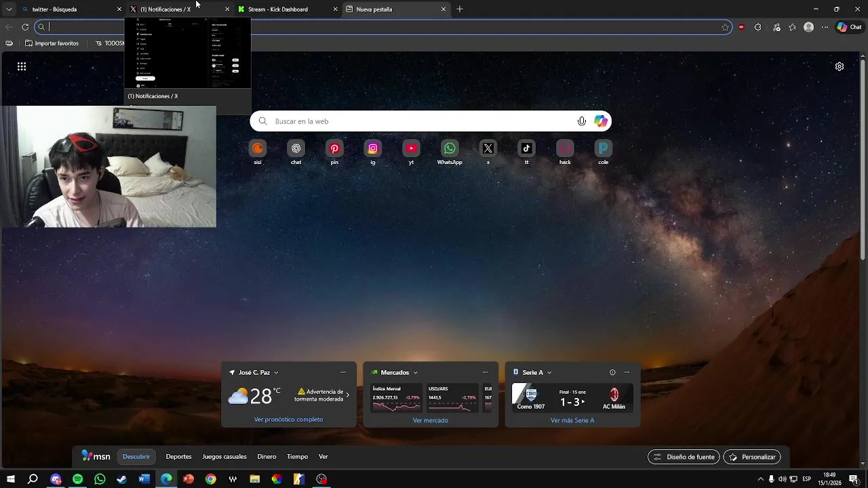Screen dimensions: 868x488
Task: Open Mercados card more options
Action: pos(485,372)
